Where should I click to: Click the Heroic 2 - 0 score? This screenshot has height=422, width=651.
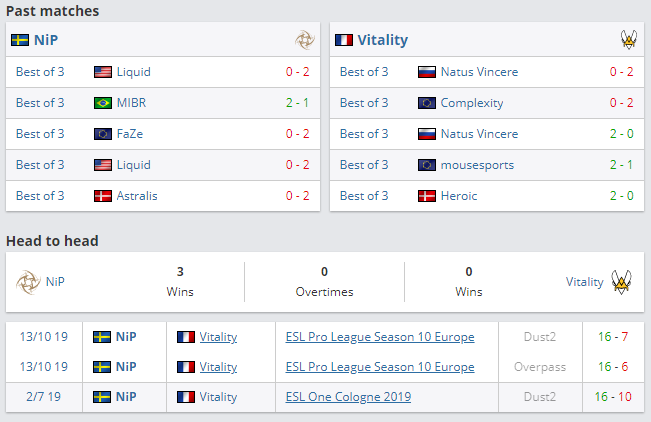[x=621, y=196]
